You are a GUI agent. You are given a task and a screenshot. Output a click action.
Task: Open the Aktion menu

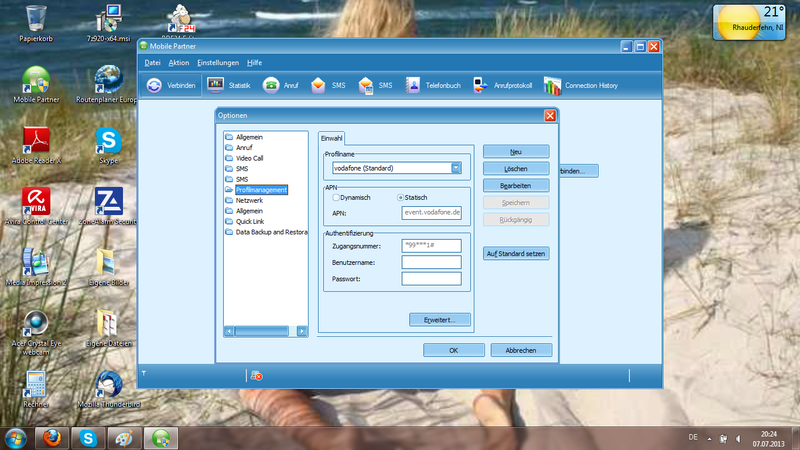click(x=179, y=63)
